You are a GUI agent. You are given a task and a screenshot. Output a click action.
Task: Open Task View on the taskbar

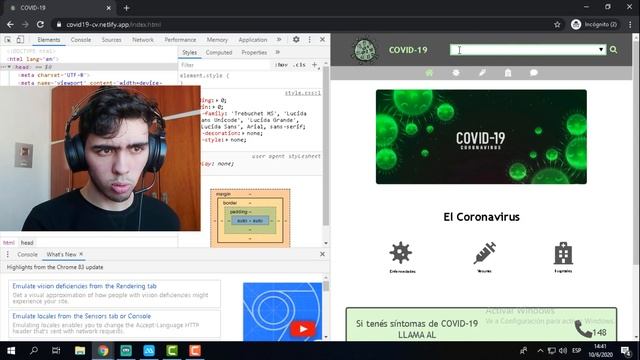click(x=56, y=351)
